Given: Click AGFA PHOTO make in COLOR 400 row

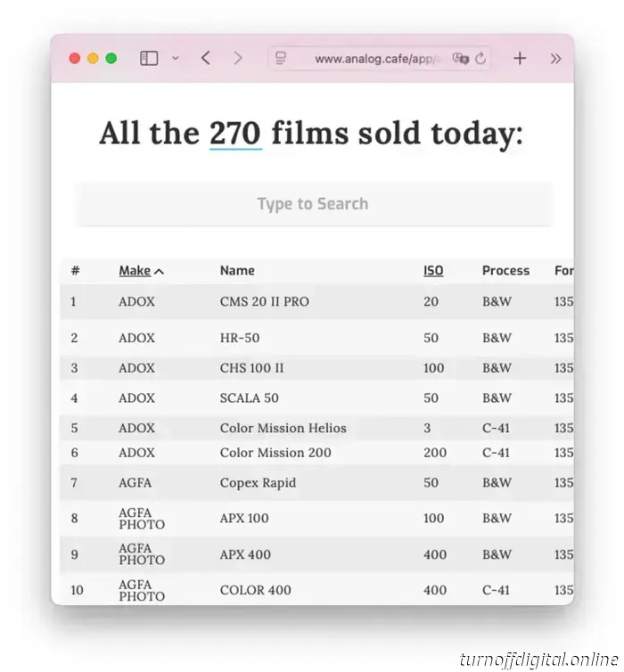Looking at the screenshot, I should [142, 591].
